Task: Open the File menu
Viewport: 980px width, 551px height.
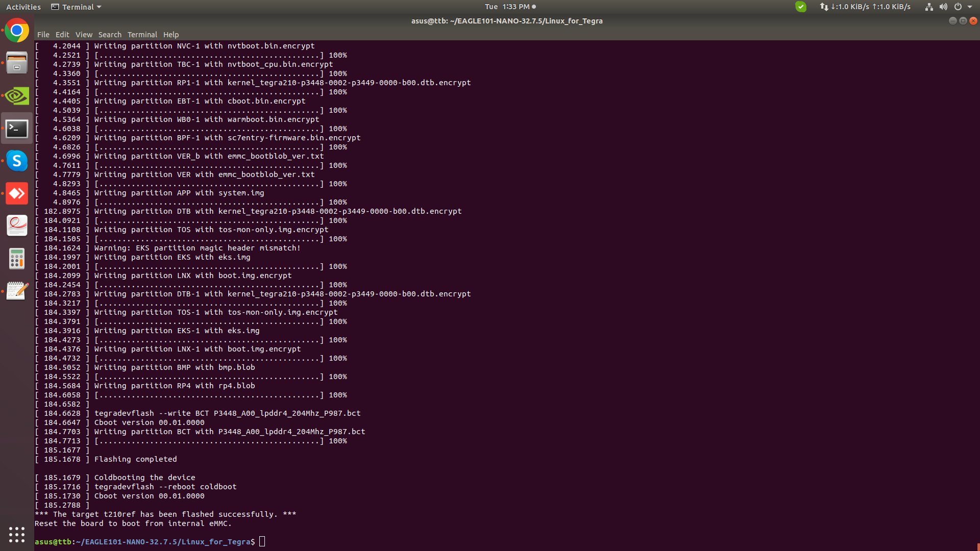Action: [43, 35]
